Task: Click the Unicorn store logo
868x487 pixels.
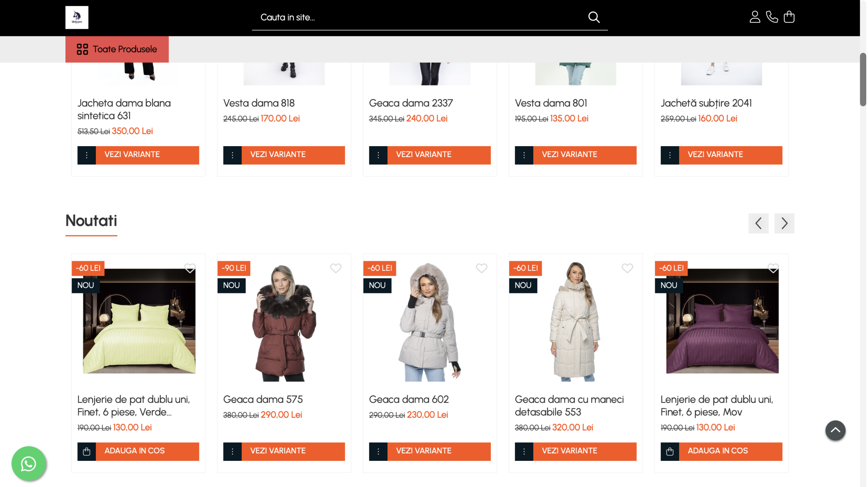Action: coord(77,17)
